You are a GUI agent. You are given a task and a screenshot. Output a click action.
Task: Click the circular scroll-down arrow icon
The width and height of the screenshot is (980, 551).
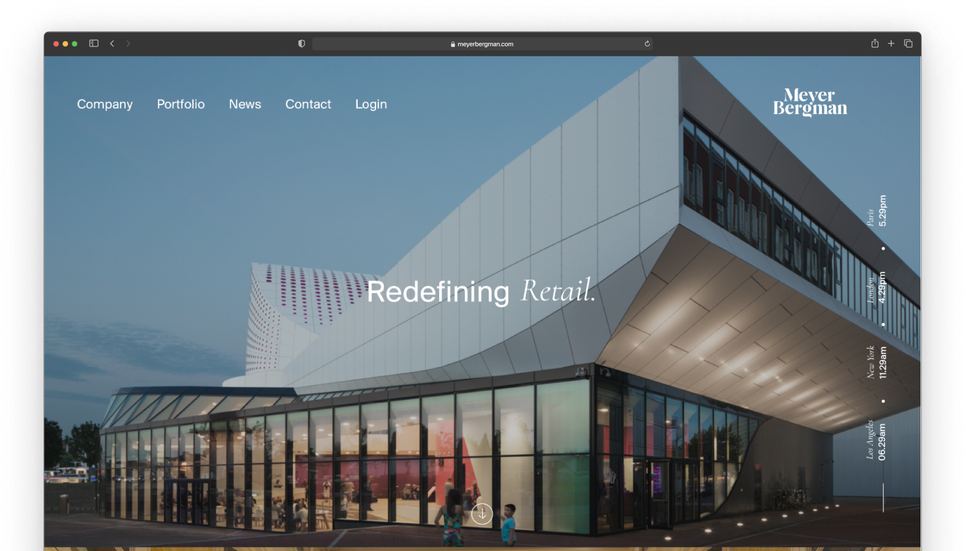(482, 514)
